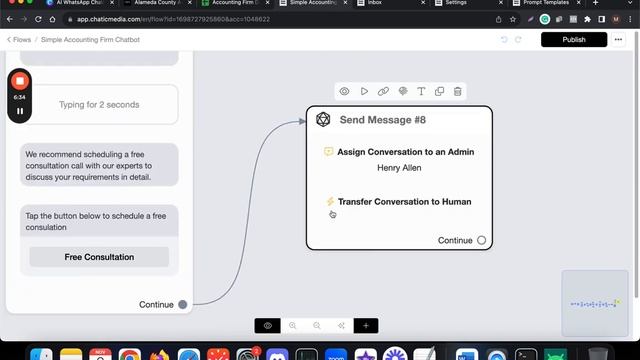Toggle the browser side panel
Viewport: 640px width, 360px height.
[602, 19]
